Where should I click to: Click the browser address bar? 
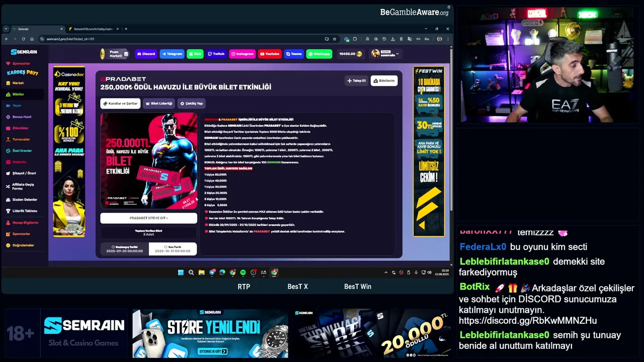click(x=181, y=39)
